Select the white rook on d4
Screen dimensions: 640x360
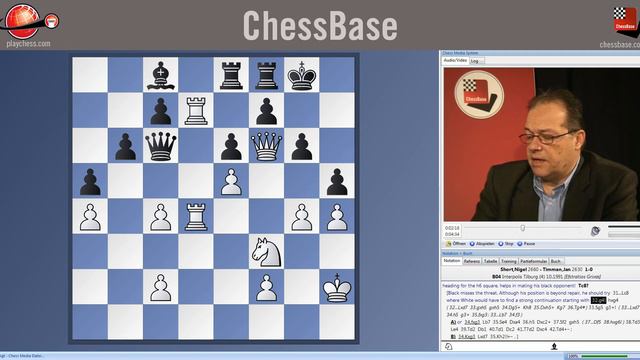196,216
